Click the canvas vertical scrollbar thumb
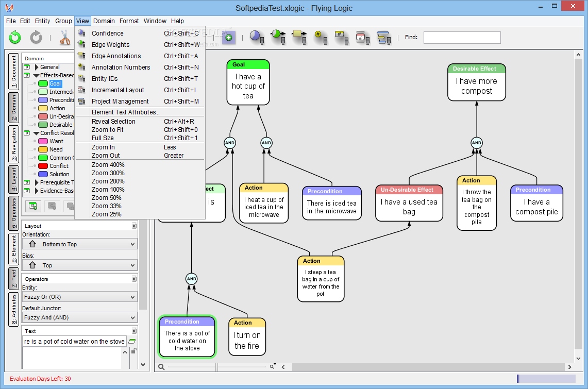The width and height of the screenshot is (588, 389). click(x=578, y=204)
